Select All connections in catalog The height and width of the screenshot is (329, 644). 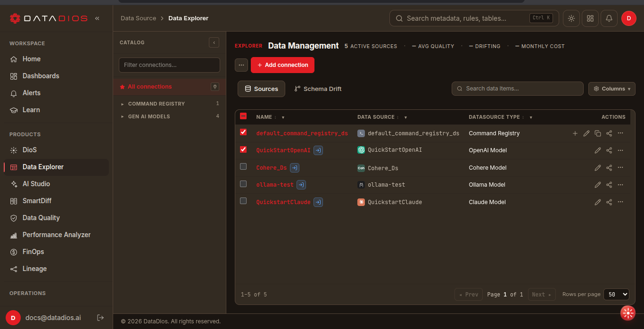[150, 87]
